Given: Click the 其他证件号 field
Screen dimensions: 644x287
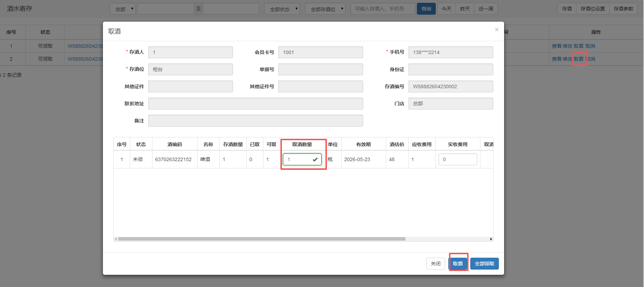Looking at the screenshot, I should tap(321, 86).
